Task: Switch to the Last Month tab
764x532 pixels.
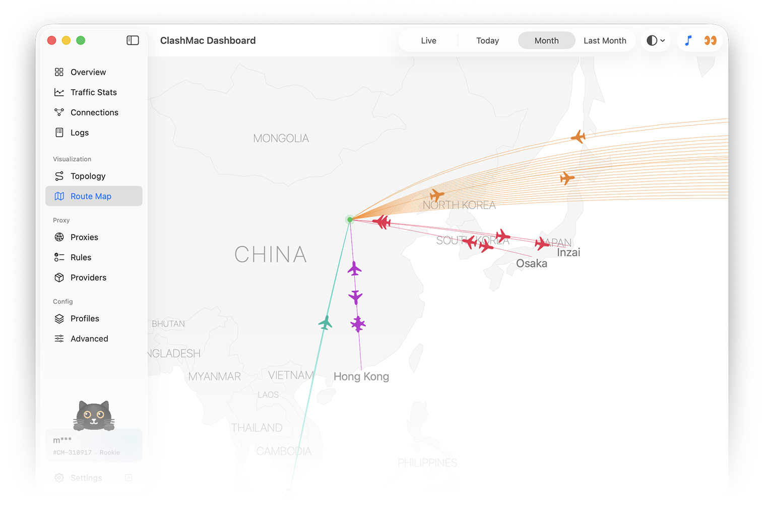Action: point(605,40)
